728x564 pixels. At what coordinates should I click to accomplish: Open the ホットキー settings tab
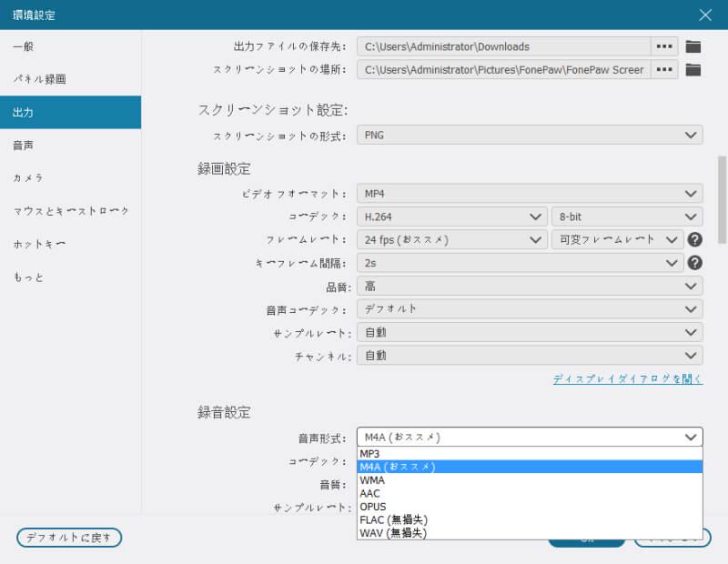click(71, 244)
